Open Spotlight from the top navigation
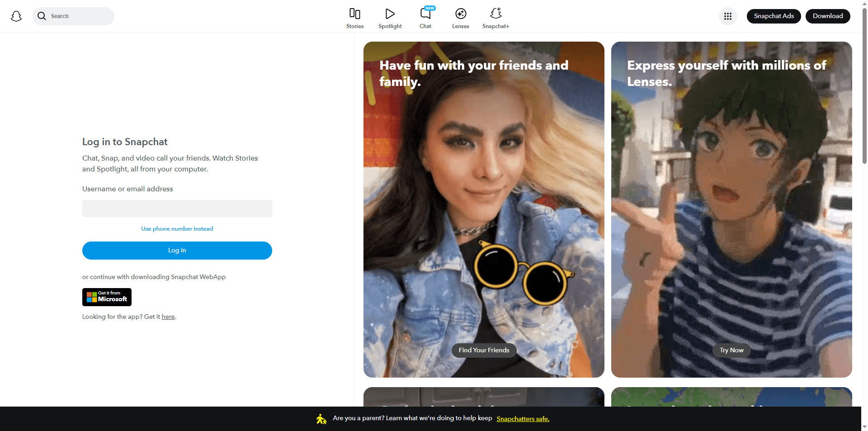Image resolution: width=868 pixels, height=431 pixels. 390,14
